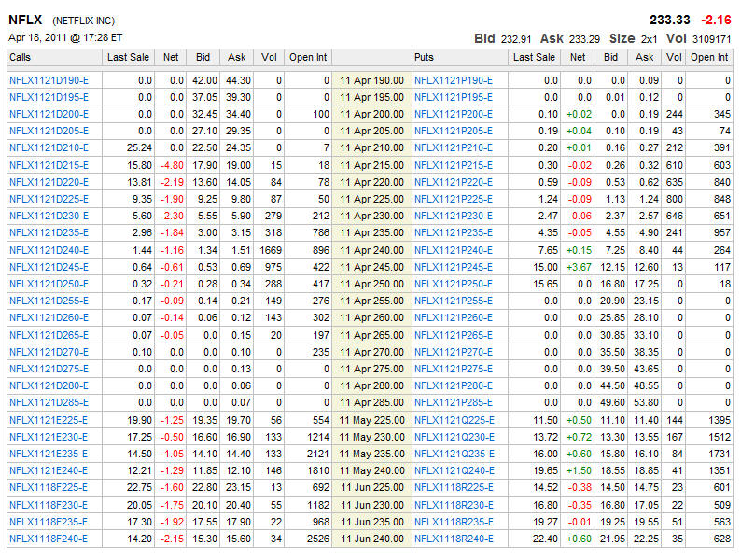Open the NFLX1118R240-E June put link
The width and height of the screenshot is (741, 560).
point(454,539)
